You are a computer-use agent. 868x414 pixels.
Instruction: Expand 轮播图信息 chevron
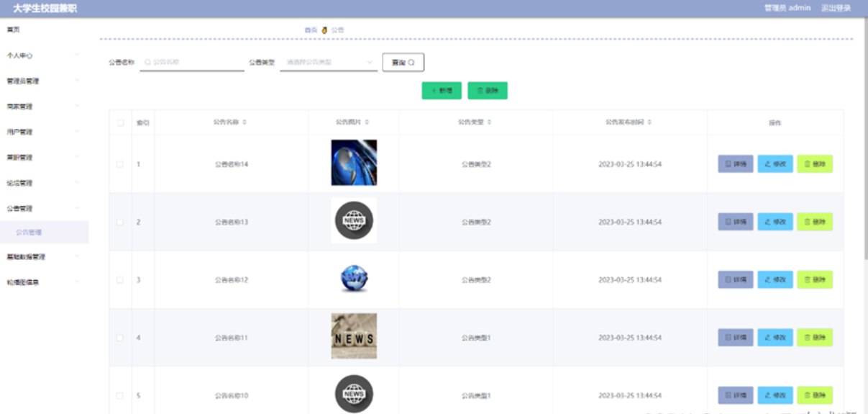click(77, 282)
